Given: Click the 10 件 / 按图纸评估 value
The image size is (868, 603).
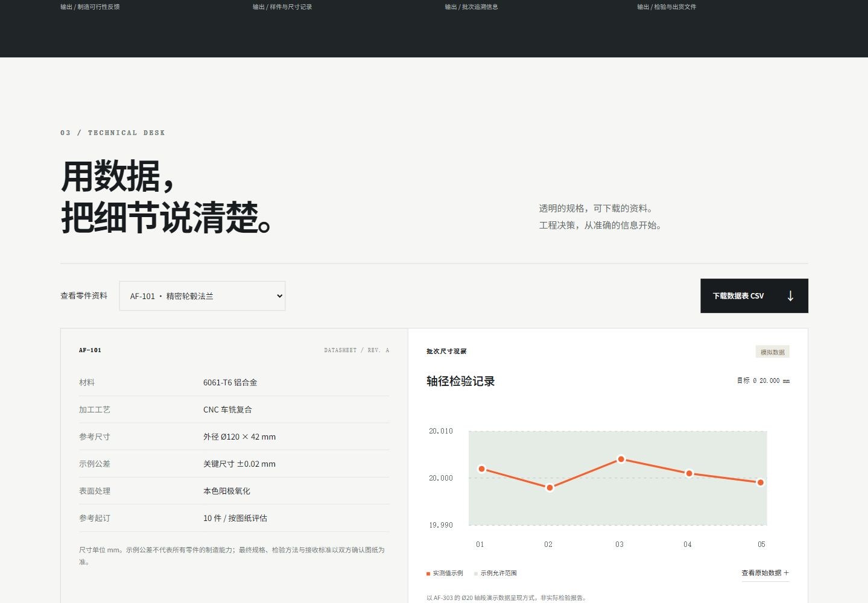Looking at the screenshot, I should pos(235,518).
